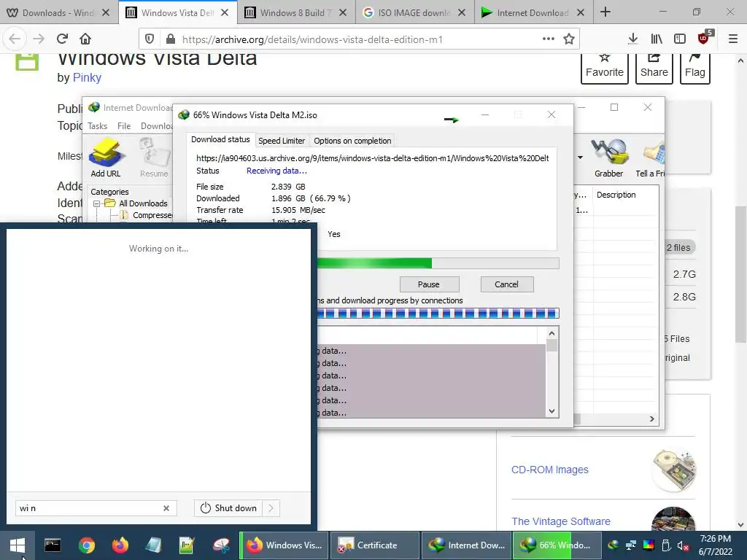Open the pinned Firefox taskbar icon
The width and height of the screenshot is (747, 560).
[x=120, y=545]
